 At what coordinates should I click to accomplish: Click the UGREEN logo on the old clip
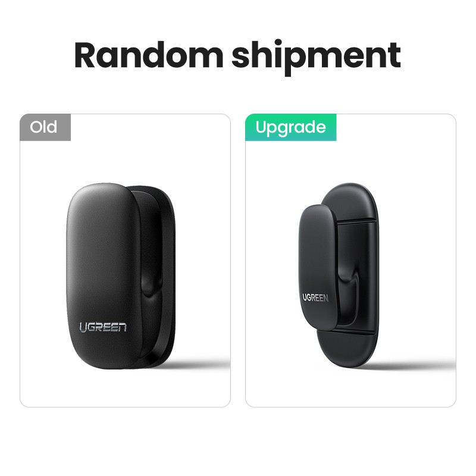tap(103, 327)
